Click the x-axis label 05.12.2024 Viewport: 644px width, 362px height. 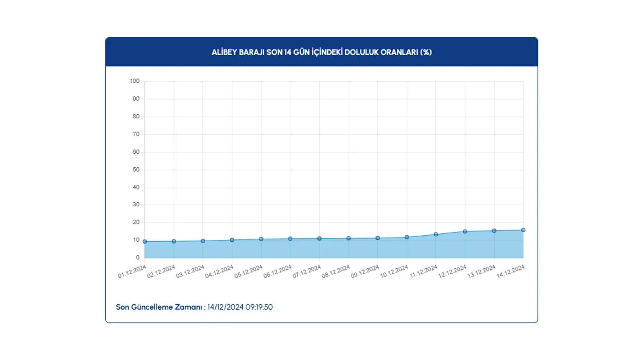(248, 271)
